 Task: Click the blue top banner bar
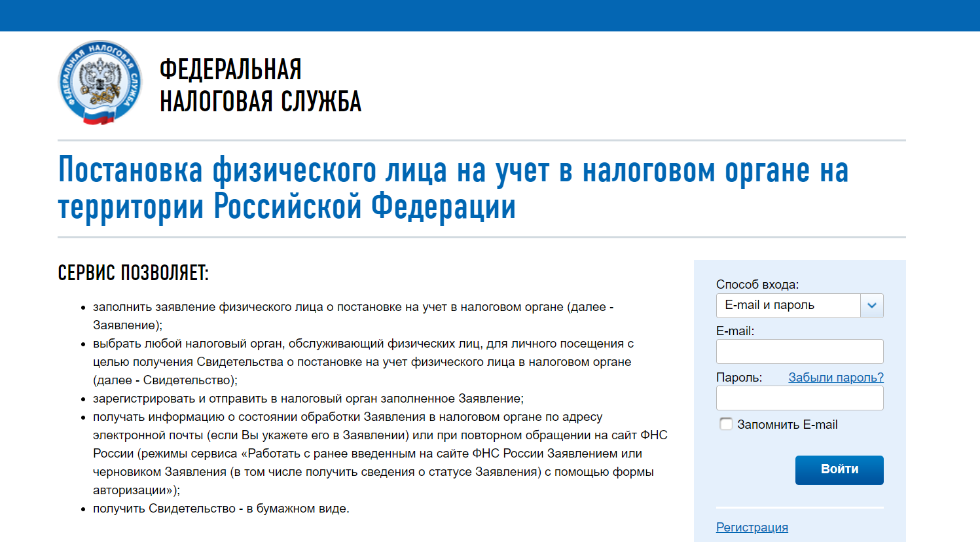pos(490,15)
